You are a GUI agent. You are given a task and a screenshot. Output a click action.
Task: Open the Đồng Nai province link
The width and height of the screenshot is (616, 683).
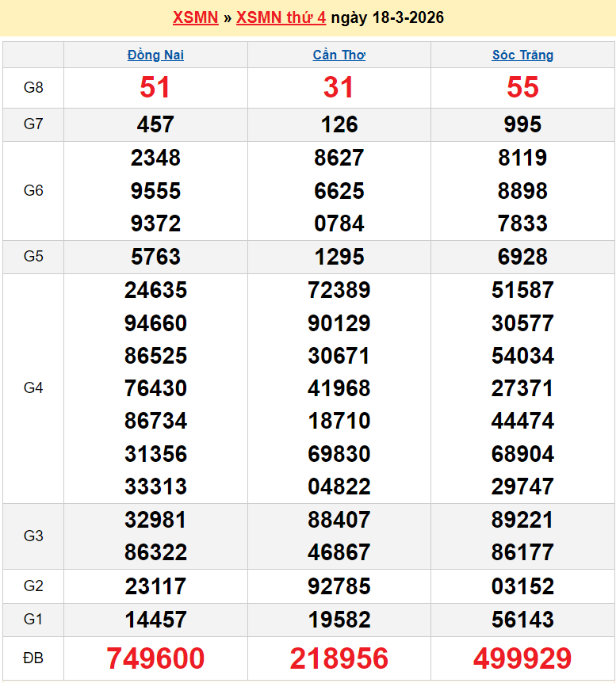[155, 55]
